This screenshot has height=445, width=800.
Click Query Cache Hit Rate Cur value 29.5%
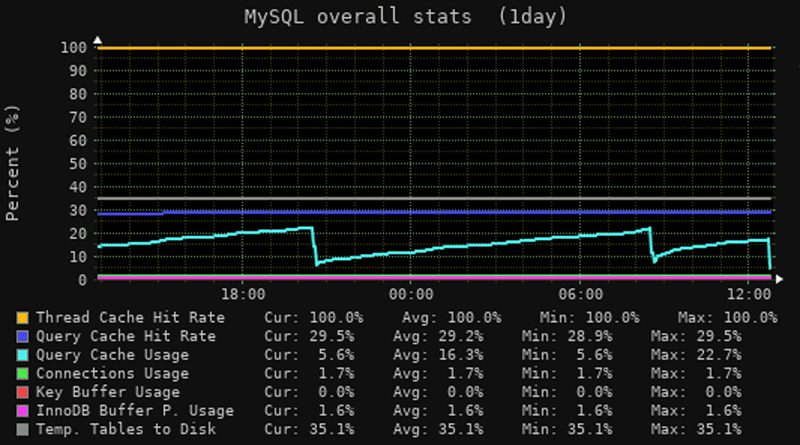332,336
